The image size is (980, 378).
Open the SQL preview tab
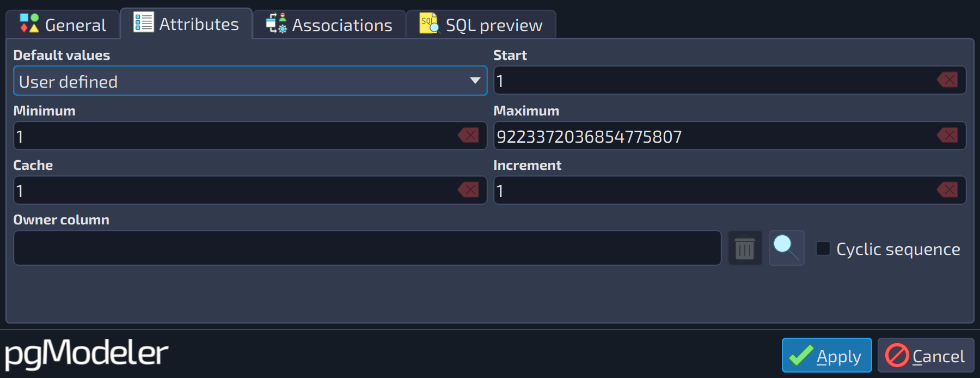point(481,25)
